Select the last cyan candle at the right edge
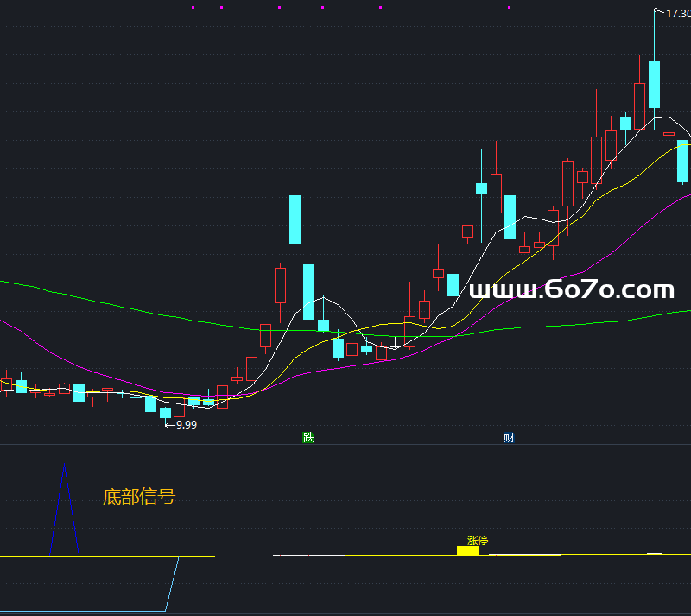The width and height of the screenshot is (691, 616). 682,162
